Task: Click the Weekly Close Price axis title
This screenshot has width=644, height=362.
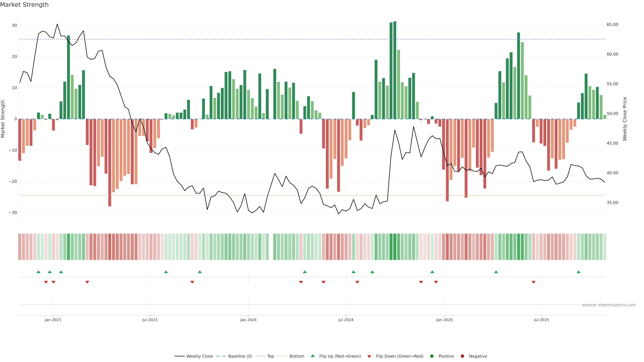Action: click(x=625, y=119)
